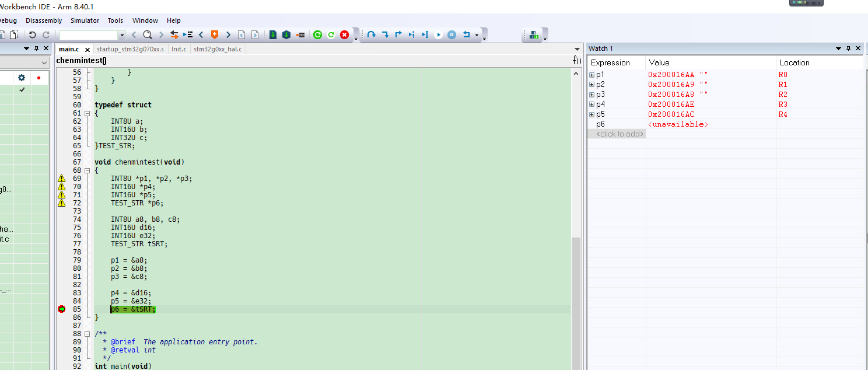Expand p4 in Watch 1
Screen dimensions: 868x370
tap(591, 104)
